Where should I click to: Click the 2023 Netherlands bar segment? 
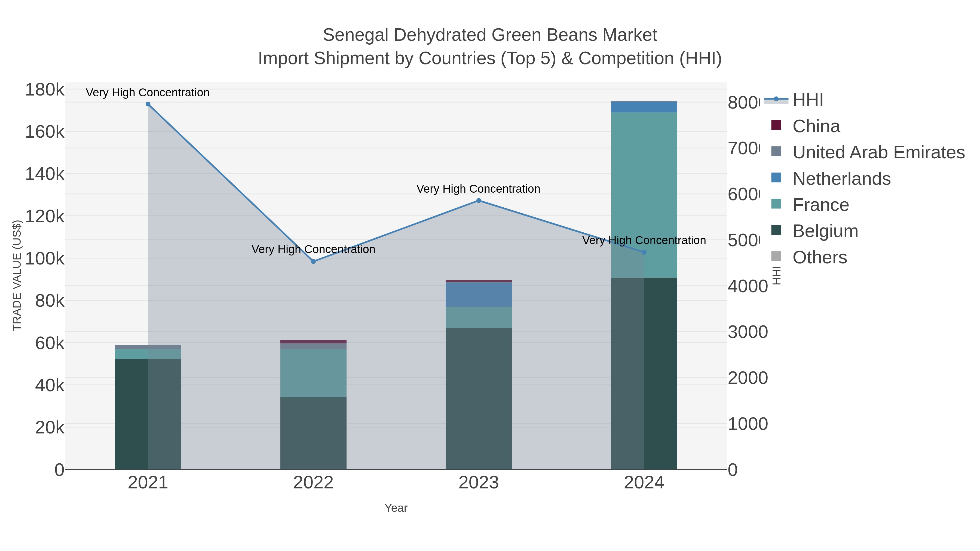click(479, 295)
